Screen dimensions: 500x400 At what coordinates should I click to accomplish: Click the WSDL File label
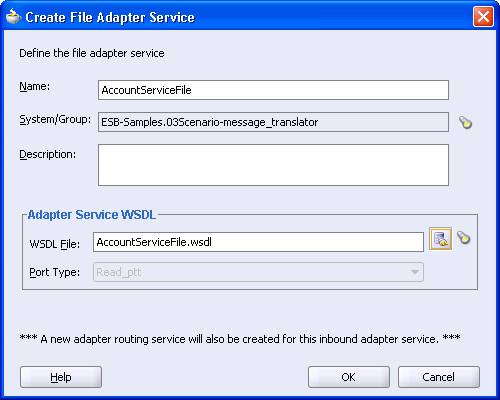tap(55, 244)
